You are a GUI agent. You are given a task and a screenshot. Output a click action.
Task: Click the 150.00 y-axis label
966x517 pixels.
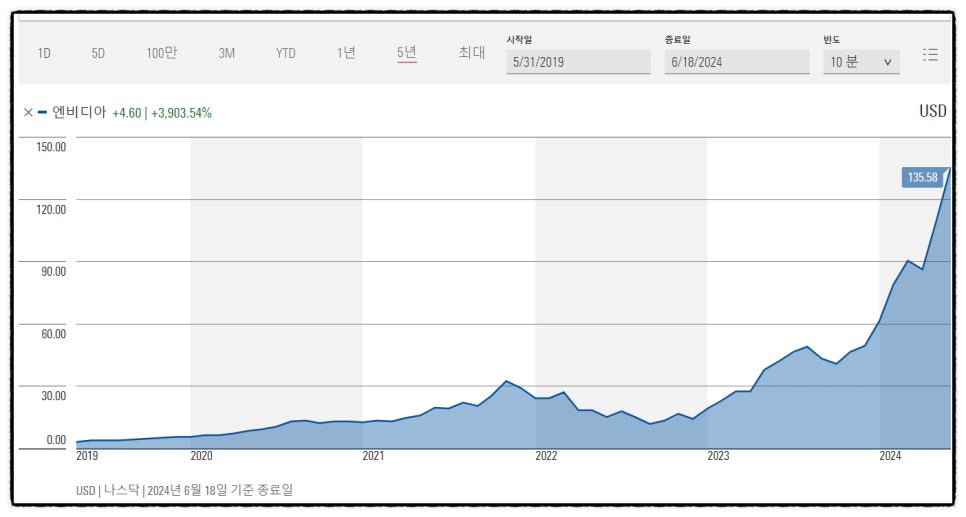(x=52, y=147)
